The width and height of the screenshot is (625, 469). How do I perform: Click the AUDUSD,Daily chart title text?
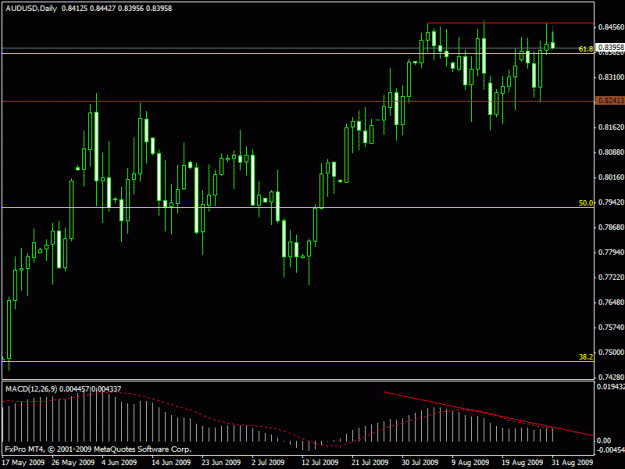coord(31,8)
